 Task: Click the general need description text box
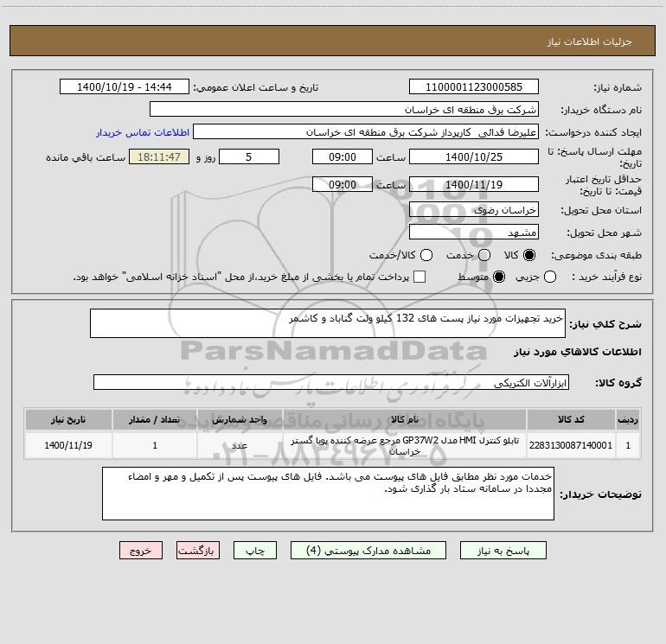coord(328,323)
